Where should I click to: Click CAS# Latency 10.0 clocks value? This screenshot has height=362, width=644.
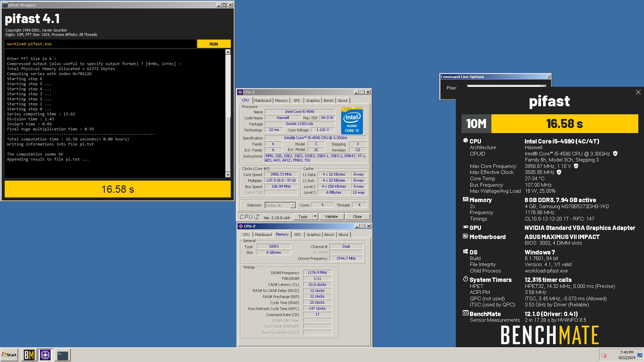317,285
